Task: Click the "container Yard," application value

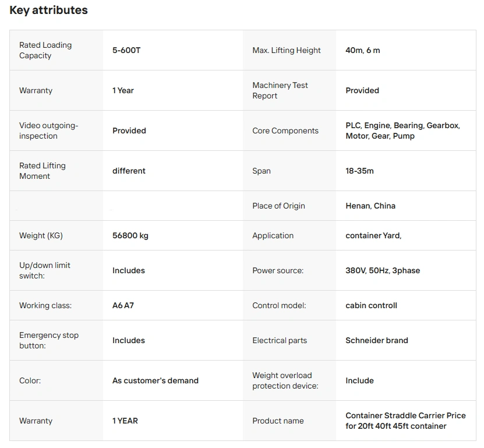Action: click(x=373, y=235)
